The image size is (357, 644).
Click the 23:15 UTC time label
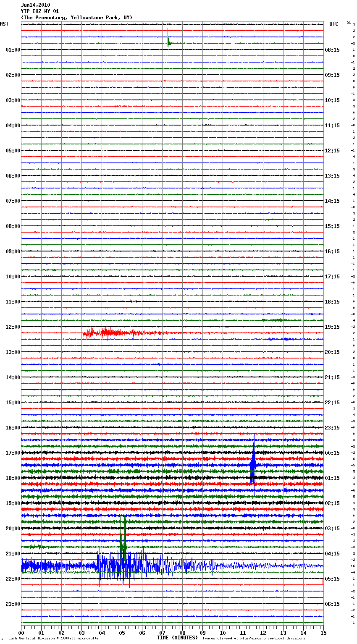pos(332,428)
